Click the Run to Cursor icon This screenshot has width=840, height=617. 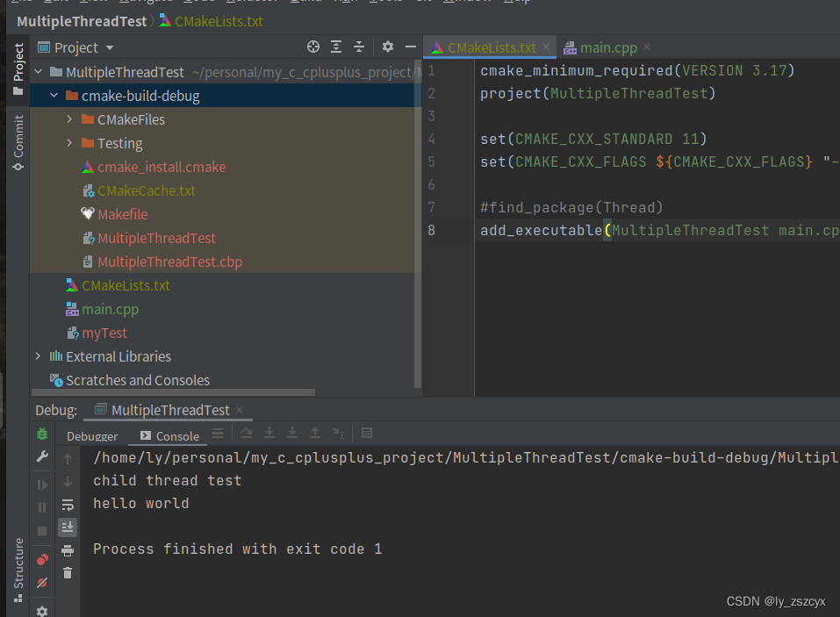tap(338, 433)
